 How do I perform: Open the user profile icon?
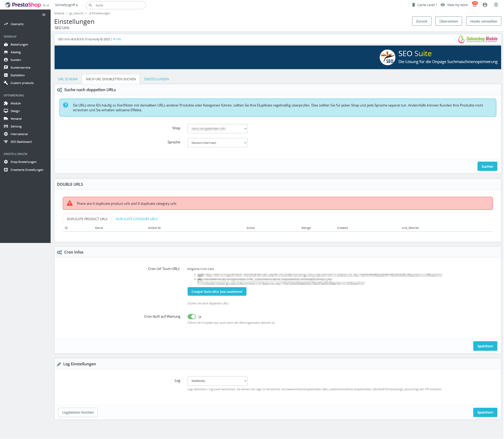[x=485, y=5]
